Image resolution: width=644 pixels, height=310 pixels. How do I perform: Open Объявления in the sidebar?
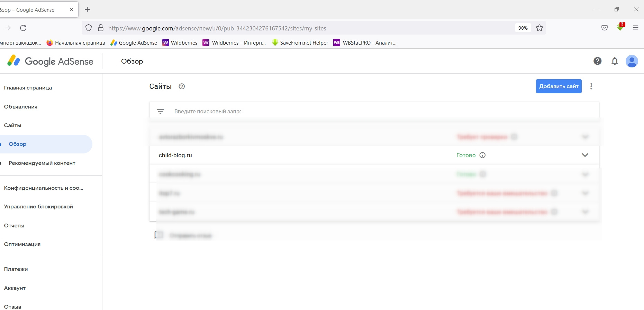pos(21,107)
